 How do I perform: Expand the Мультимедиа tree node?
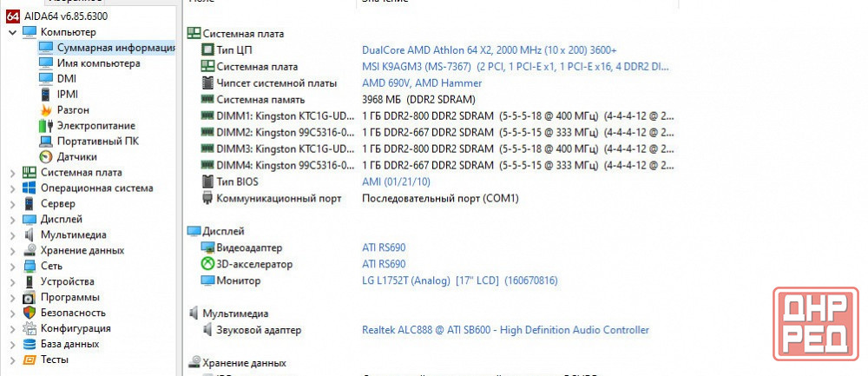13,234
